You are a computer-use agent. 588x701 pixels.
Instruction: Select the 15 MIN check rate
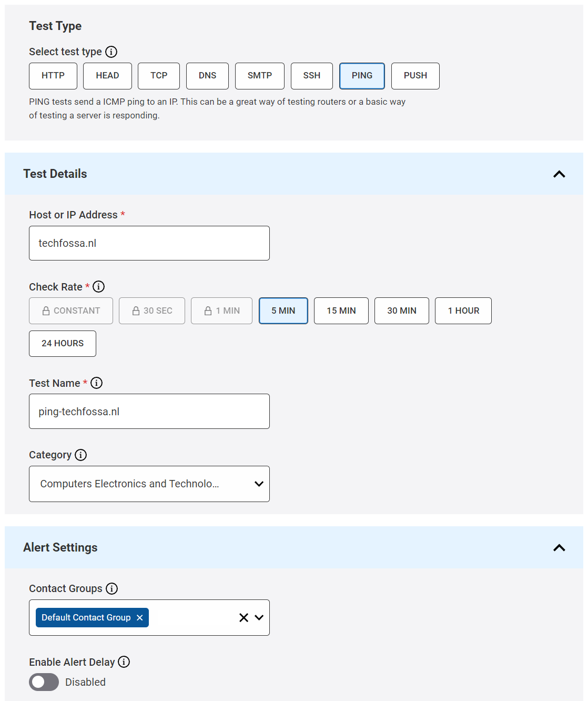click(x=341, y=311)
